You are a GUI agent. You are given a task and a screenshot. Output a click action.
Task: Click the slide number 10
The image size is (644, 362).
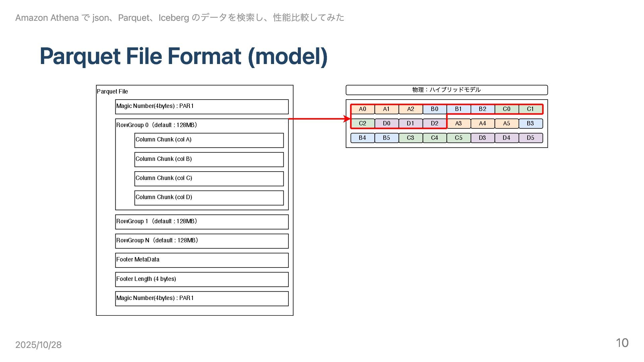[x=622, y=343]
